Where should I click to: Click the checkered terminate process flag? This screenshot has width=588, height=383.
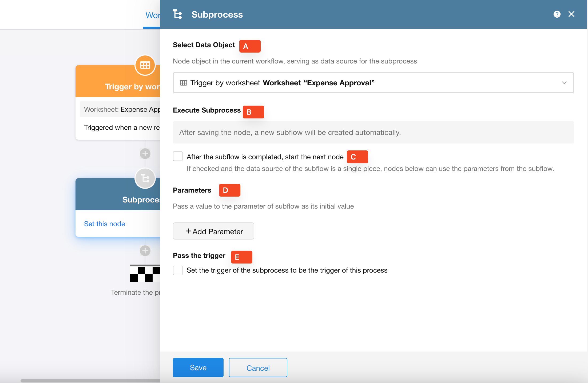[x=145, y=273]
